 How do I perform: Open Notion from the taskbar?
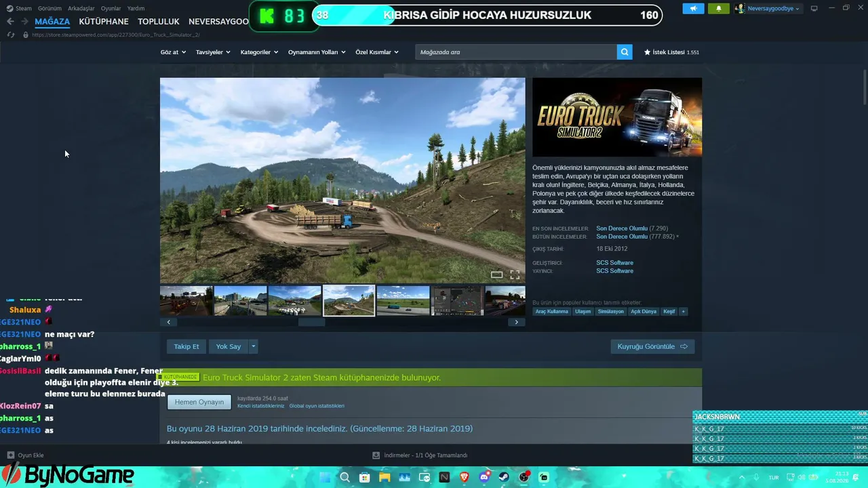tap(444, 477)
